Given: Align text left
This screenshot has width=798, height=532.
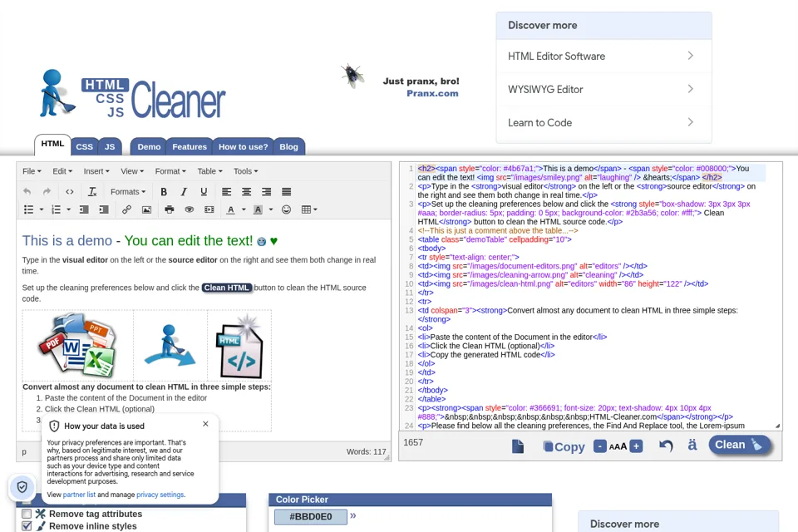Looking at the screenshot, I should tap(226, 192).
